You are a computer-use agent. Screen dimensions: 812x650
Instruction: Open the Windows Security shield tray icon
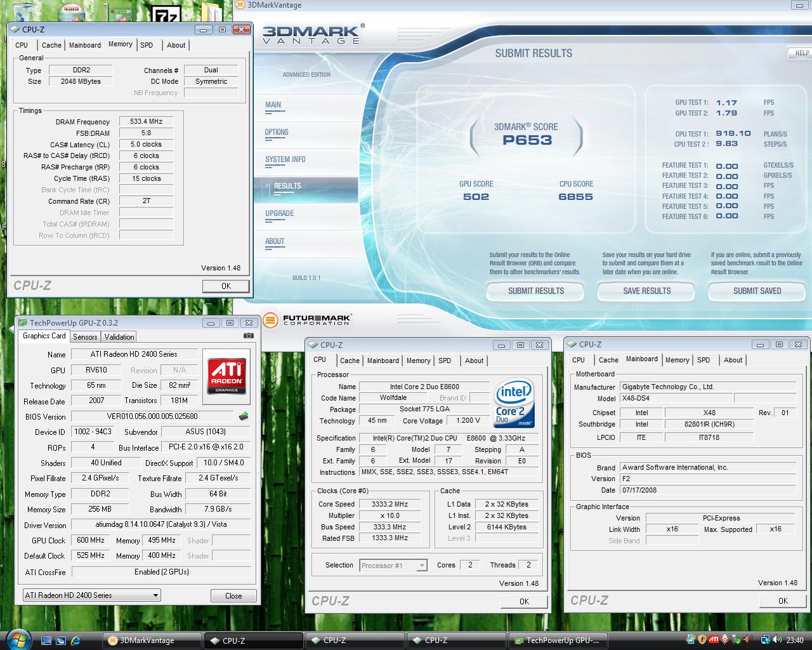(702, 640)
